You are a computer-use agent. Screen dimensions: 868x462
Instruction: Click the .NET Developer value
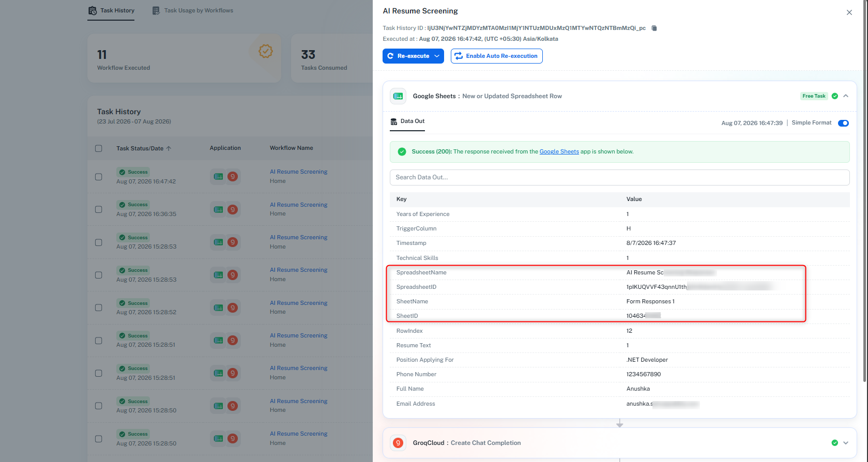pyautogui.click(x=647, y=360)
